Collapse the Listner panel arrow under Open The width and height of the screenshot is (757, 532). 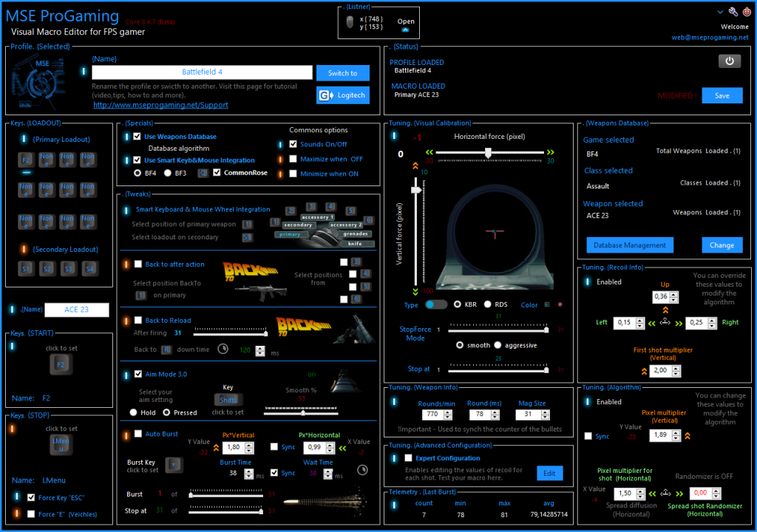406,30
